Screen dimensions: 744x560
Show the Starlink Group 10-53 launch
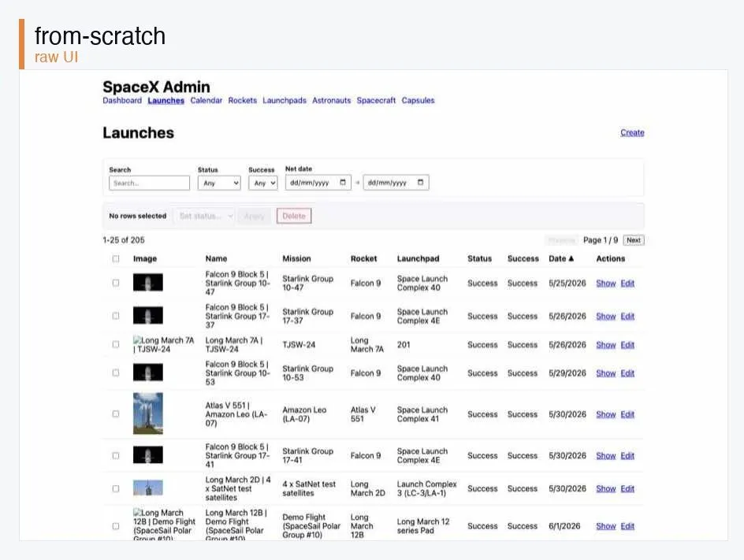(x=606, y=373)
